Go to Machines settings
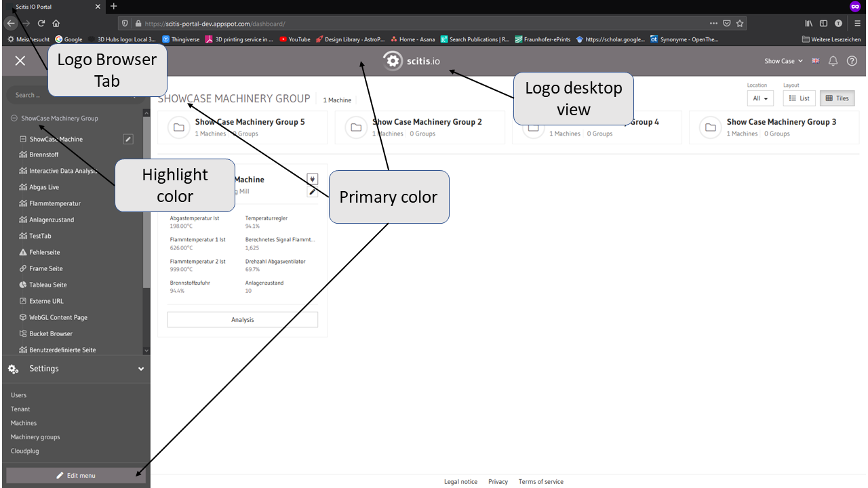 24,423
